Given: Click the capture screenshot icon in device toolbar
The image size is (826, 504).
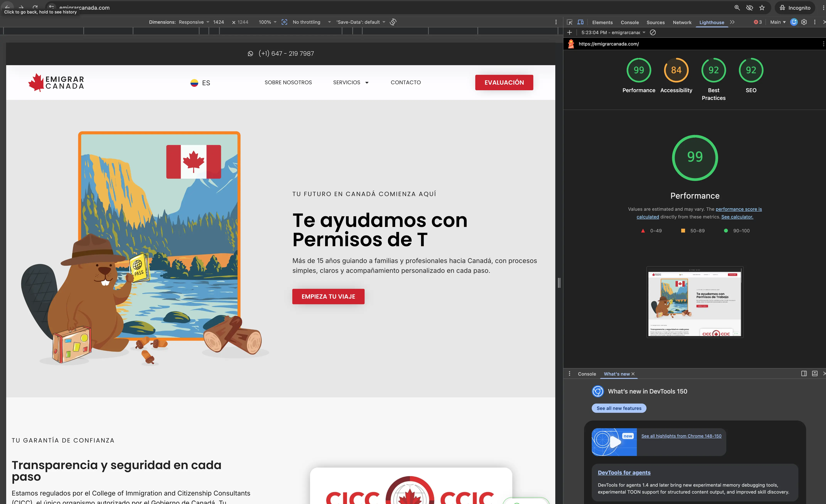Looking at the screenshot, I should (284, 22).
